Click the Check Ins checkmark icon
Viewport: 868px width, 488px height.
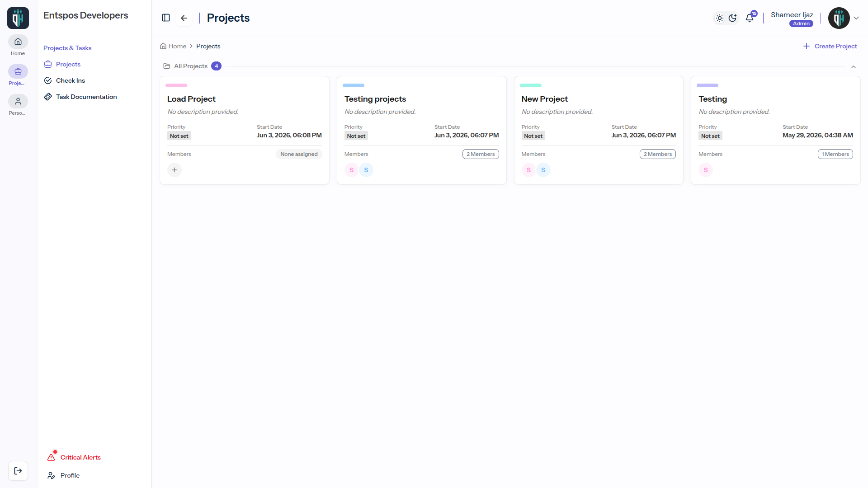tap(48, 80)
